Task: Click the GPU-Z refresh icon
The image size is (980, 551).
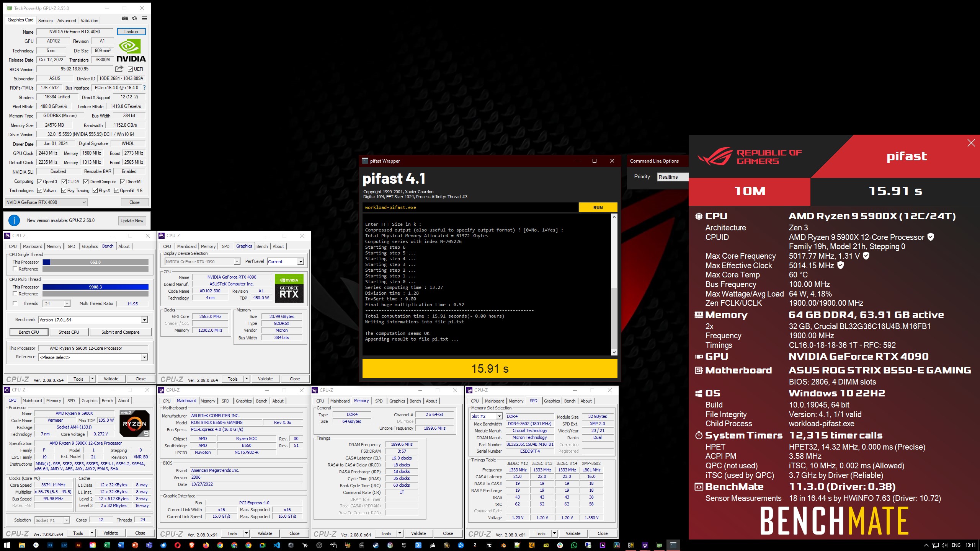Action: (134, 18)
